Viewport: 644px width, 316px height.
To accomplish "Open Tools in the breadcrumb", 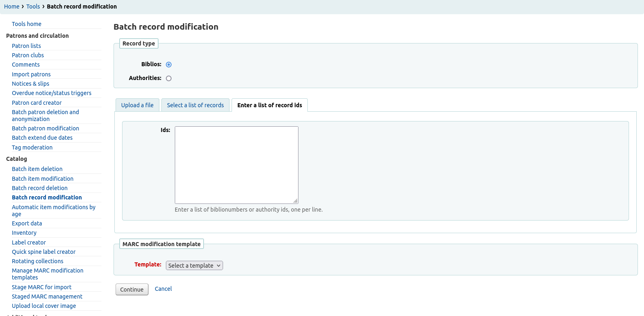I will 33,6.
